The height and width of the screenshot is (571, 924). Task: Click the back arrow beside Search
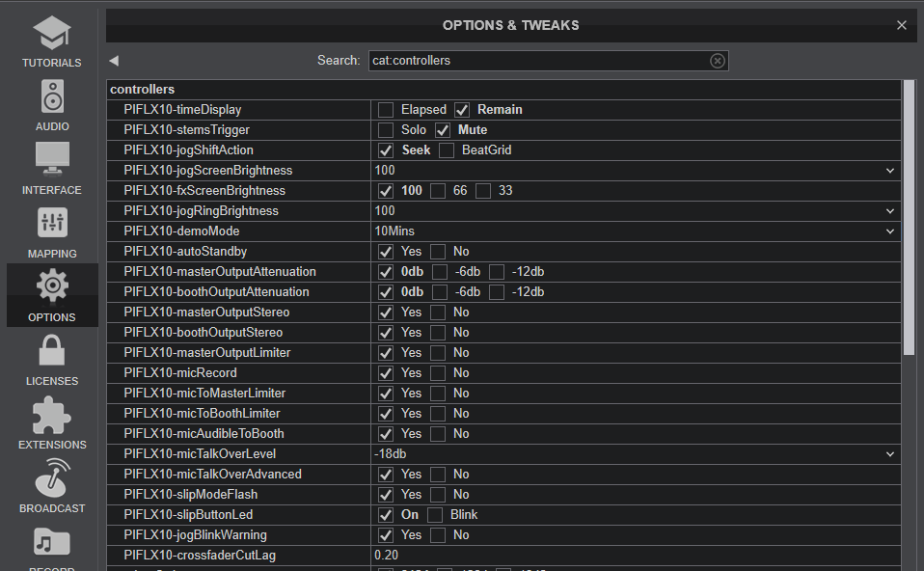pos(114,61)
